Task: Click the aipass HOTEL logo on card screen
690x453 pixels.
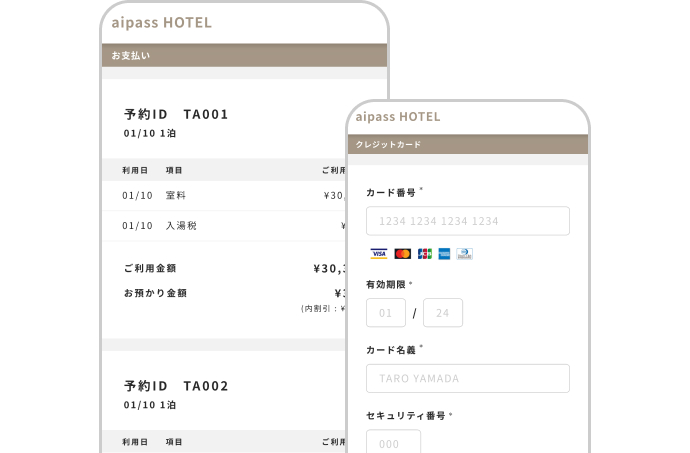Action: click(398, 116)
